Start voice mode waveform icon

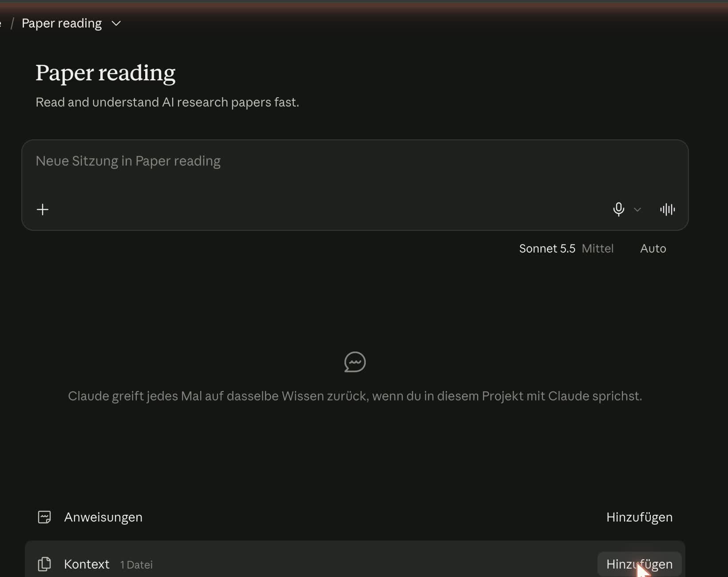(x=667, y=209)
